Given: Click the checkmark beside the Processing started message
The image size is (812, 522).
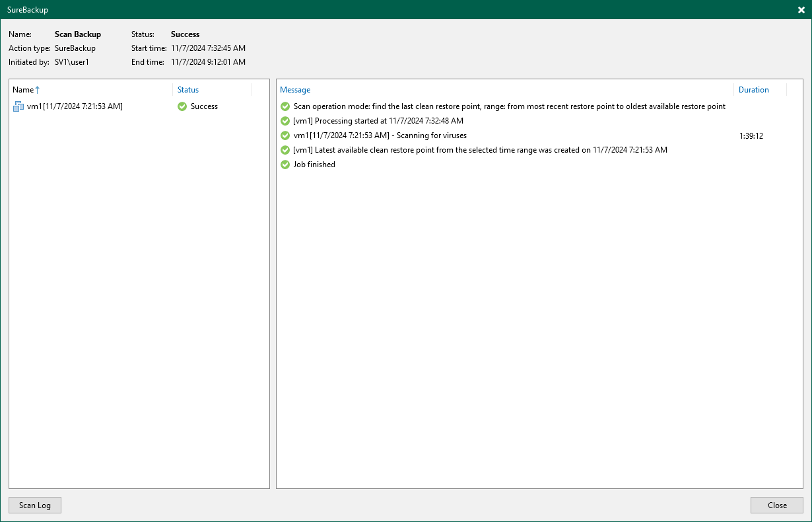Looking at the screenshot, I should (285, 120).
